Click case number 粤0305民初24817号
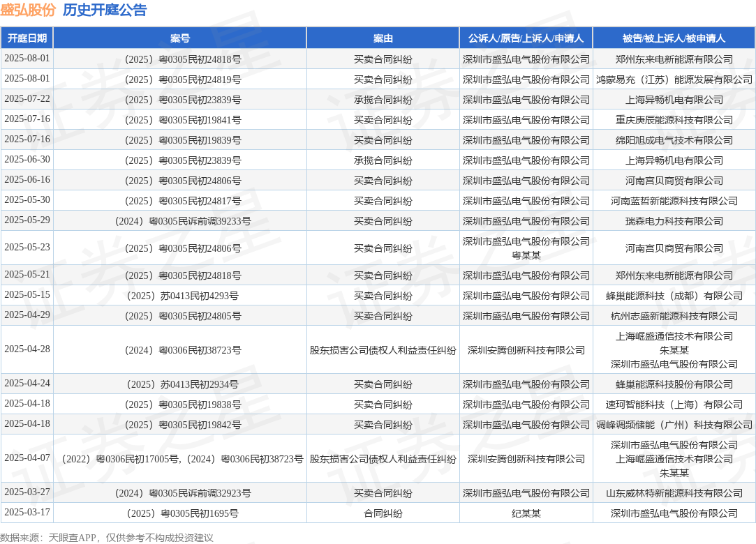Screen dimensions: 756x544 (x=182, y=201)
